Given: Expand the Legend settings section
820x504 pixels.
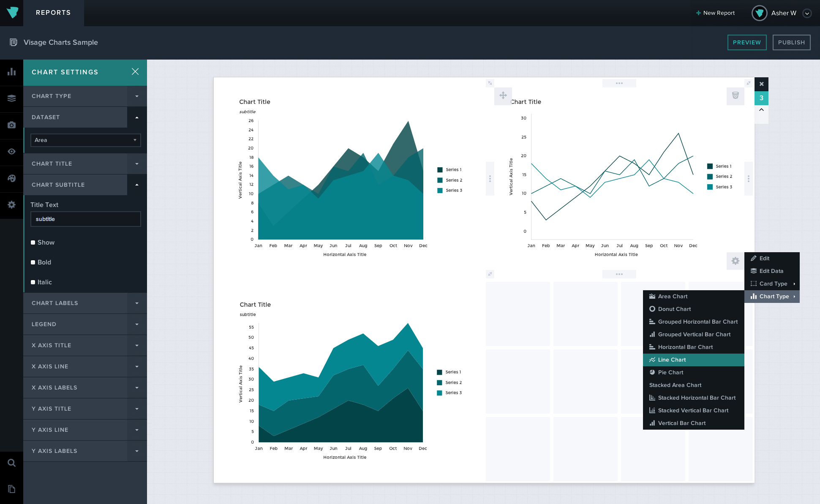Looking at the screenshot, I should pyautogui.click(x=85, y=324).
